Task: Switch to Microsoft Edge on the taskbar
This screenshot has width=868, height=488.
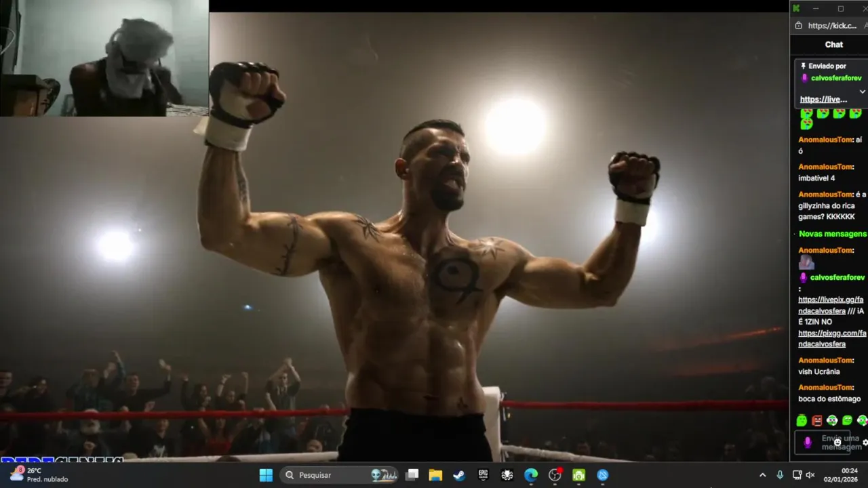Action: (x=531, y=475)
